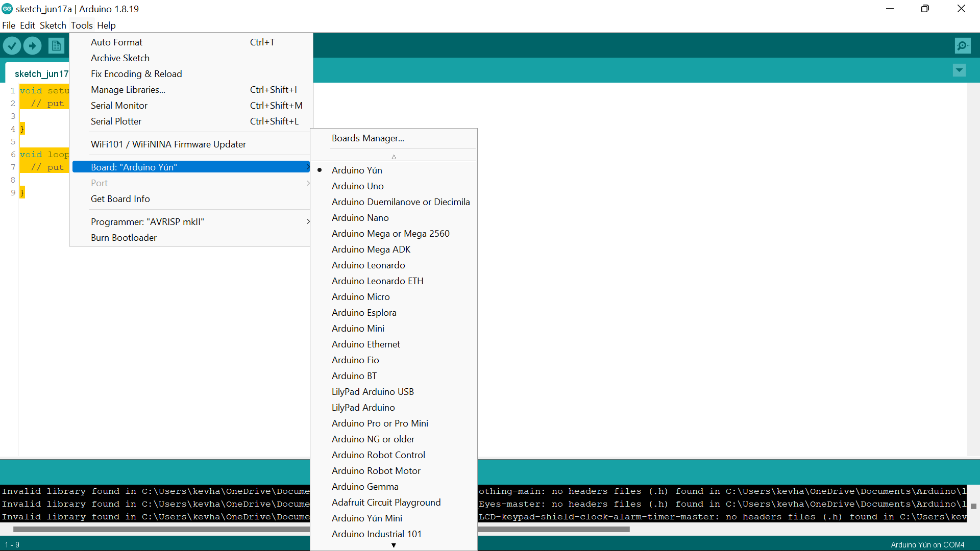The height and width of the screenshot is (551, 980).
Task: Open the sketch tab dropdown arrow
Action: [959, 70]
